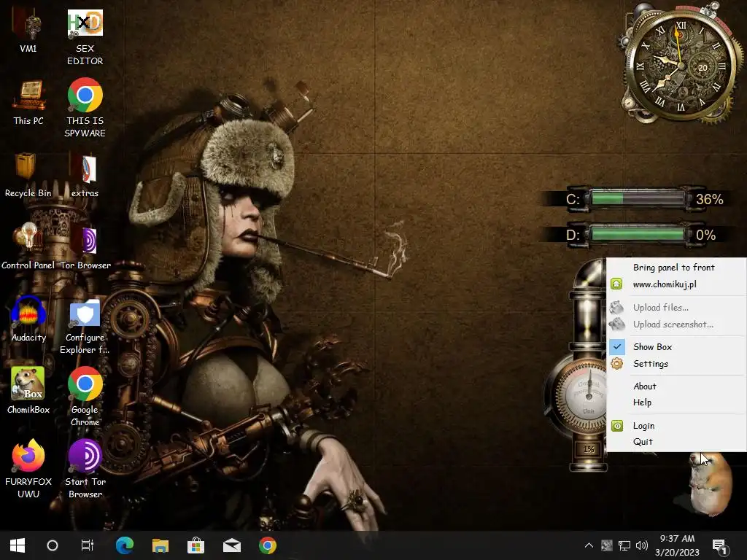
Task: Select the Tor Browser folder icon
Action: coord(85,248)
